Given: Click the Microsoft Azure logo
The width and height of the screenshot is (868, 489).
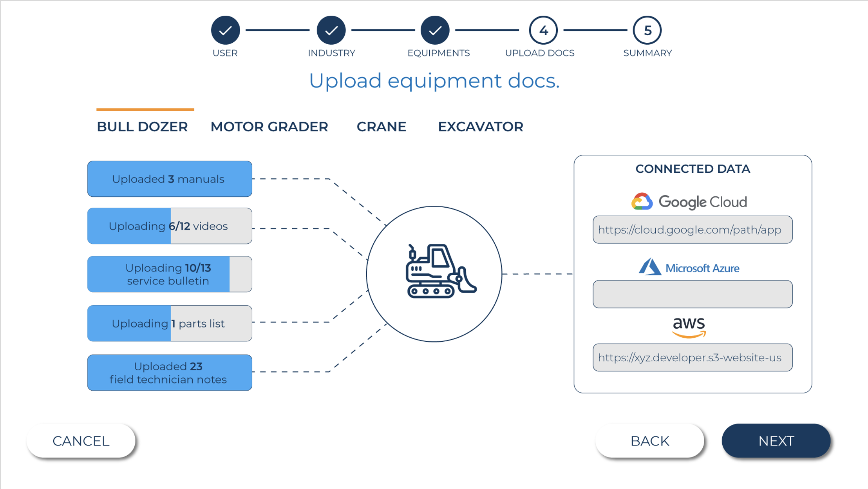Looking at the screenshot, I should [x=689, y=268].
